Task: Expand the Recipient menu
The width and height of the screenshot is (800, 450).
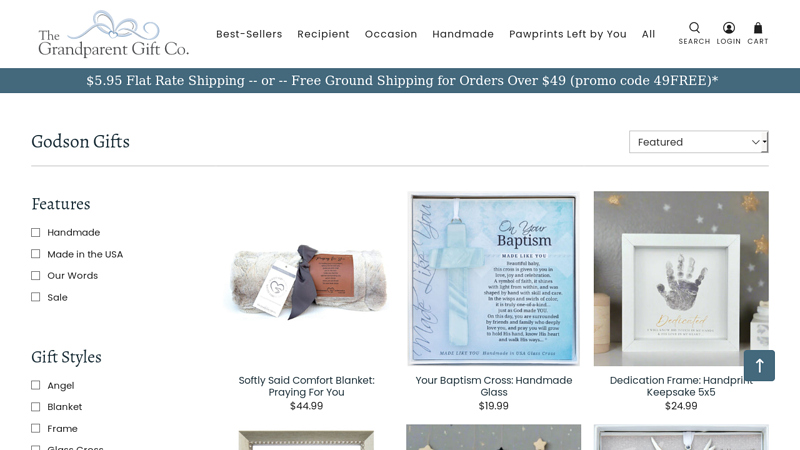Action: [x=323, y=34]
